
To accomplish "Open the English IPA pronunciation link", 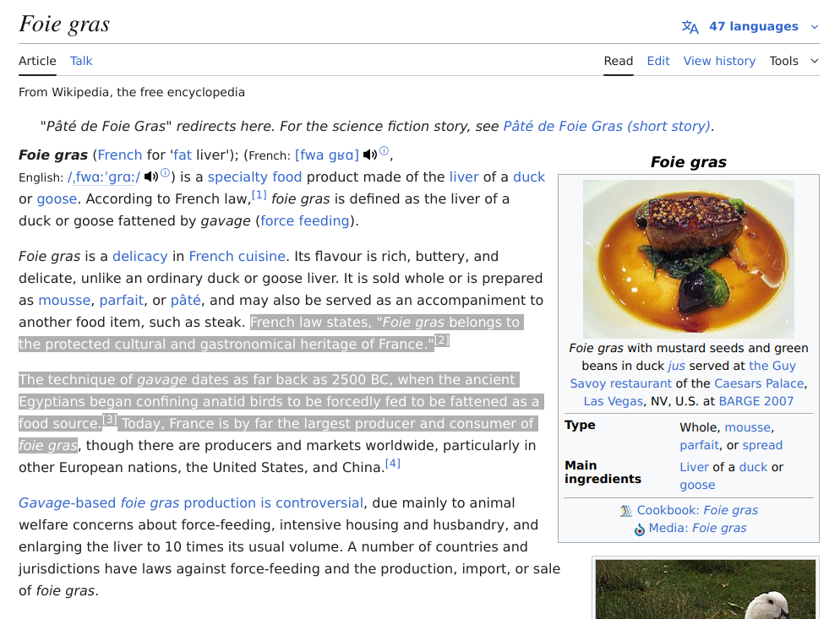I will pos(104,176).
